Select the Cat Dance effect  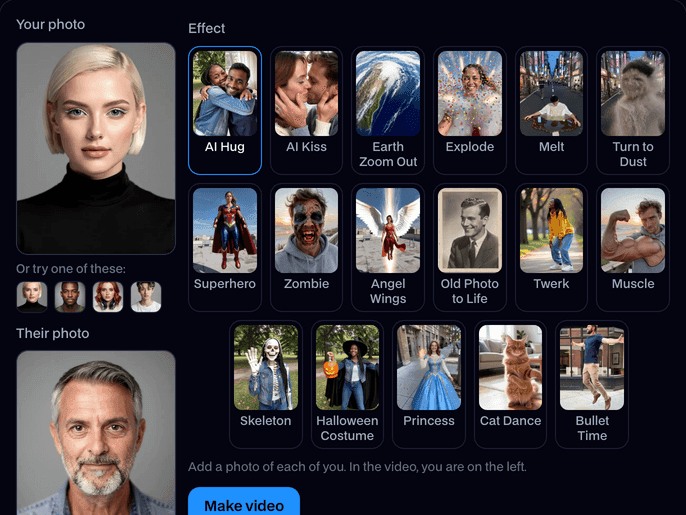511,384
